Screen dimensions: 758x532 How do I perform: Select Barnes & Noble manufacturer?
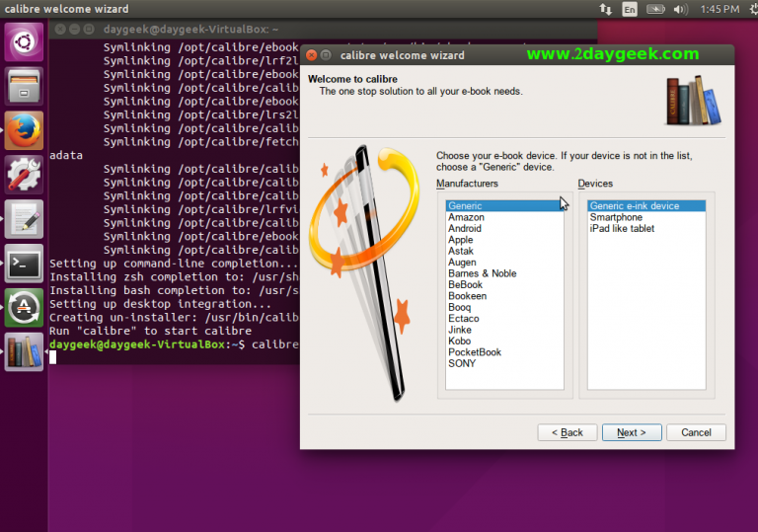click(x=504, y=273)
